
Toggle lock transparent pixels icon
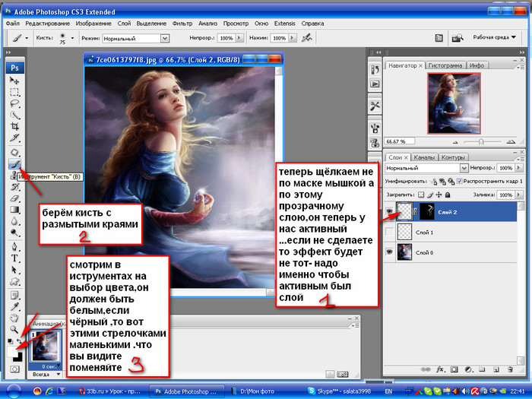tap(421, 195)
